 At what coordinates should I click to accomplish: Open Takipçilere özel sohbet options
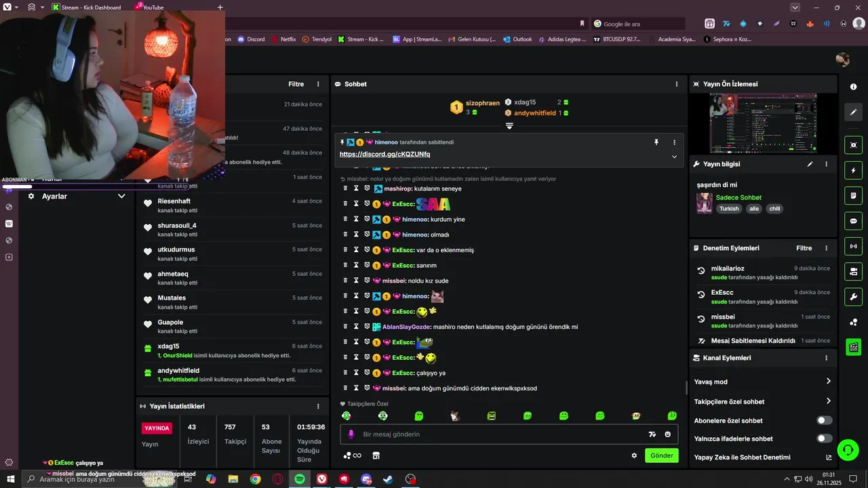coord(763,401)
